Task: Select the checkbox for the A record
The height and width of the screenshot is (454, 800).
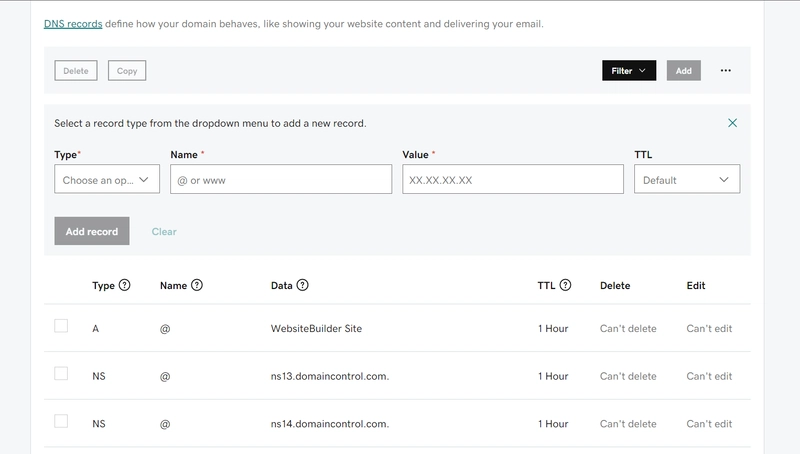Action: [61, 326]
